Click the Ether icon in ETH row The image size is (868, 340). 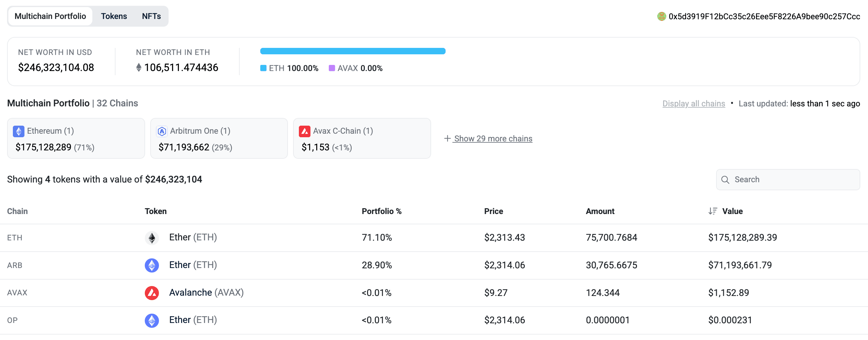(x=152, y=238)
